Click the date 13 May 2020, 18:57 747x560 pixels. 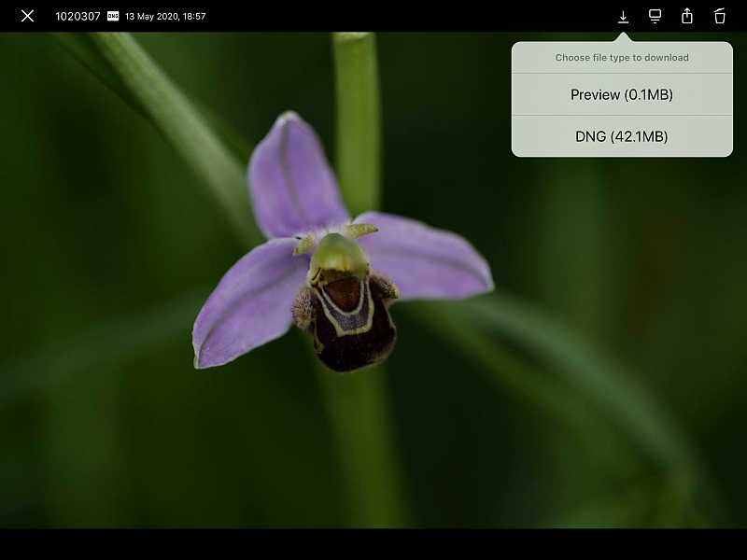(x=165, y=16)
